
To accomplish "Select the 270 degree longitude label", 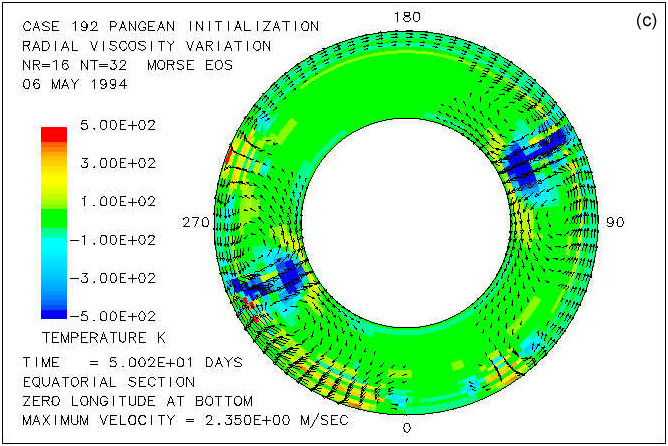I will click(x=192, y=222).
